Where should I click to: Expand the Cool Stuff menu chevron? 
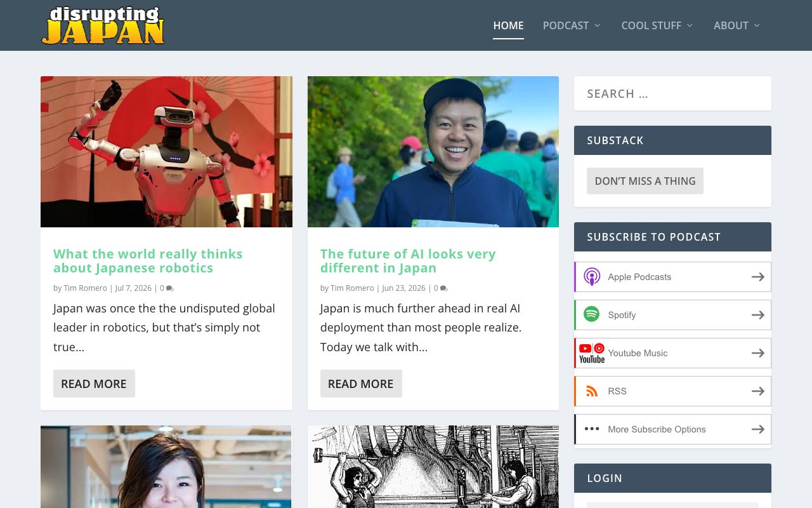pyautogui.click(x=690, y=25)
